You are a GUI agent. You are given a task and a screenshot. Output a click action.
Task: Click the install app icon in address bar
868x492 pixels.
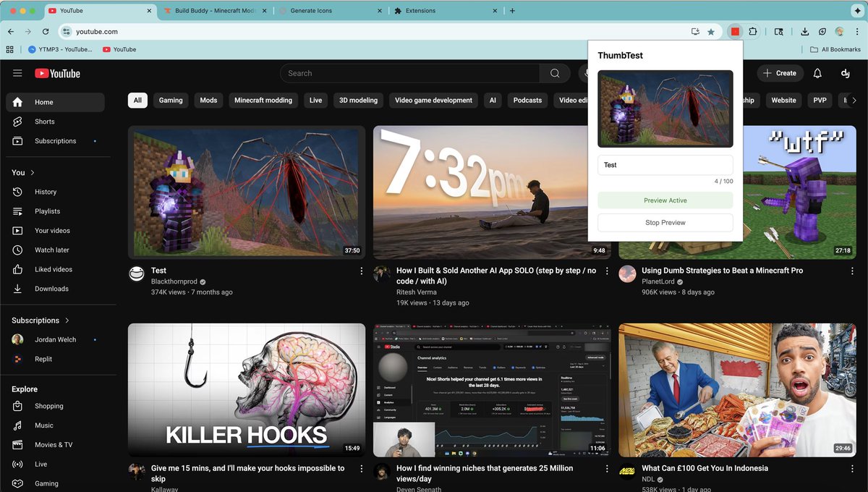(695, 32)
